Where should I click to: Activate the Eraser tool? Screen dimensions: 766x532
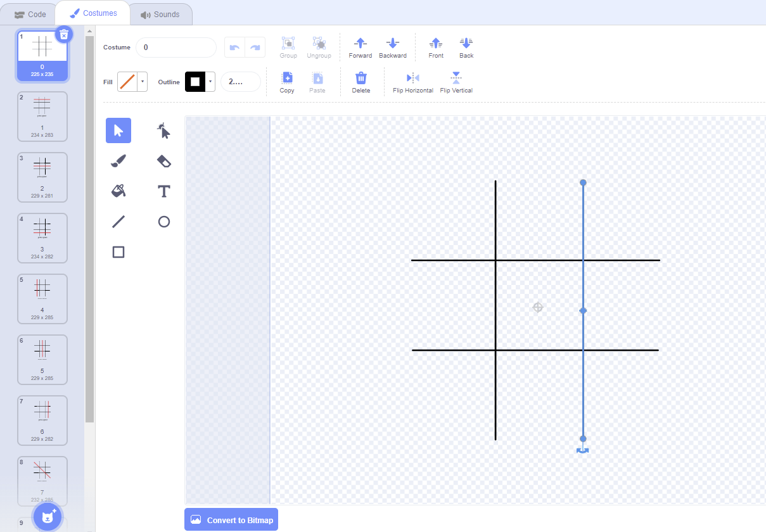click(164, 161)
